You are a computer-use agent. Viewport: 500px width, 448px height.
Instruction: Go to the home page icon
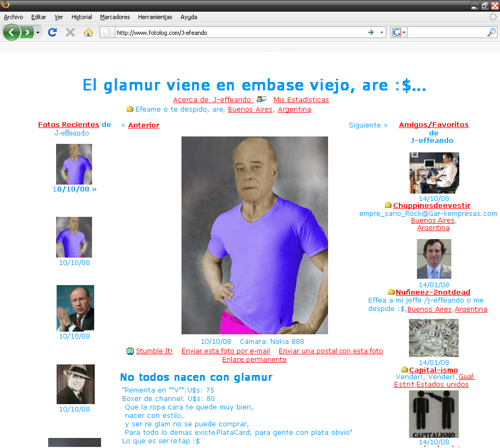coord(88,32)
